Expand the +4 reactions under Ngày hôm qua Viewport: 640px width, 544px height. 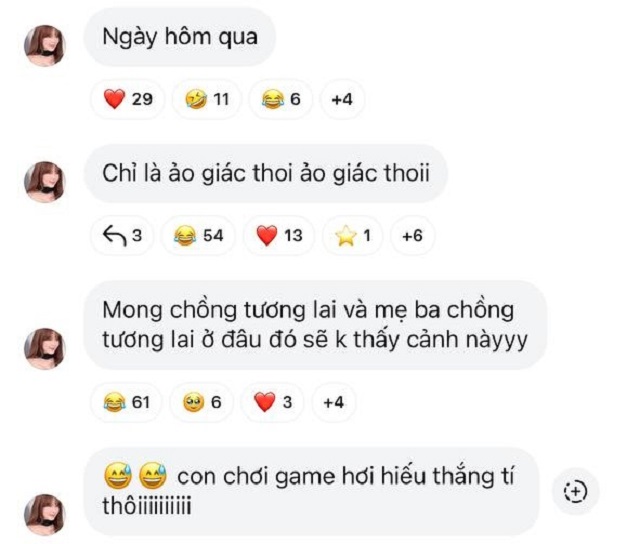click(x=342, y=99)
